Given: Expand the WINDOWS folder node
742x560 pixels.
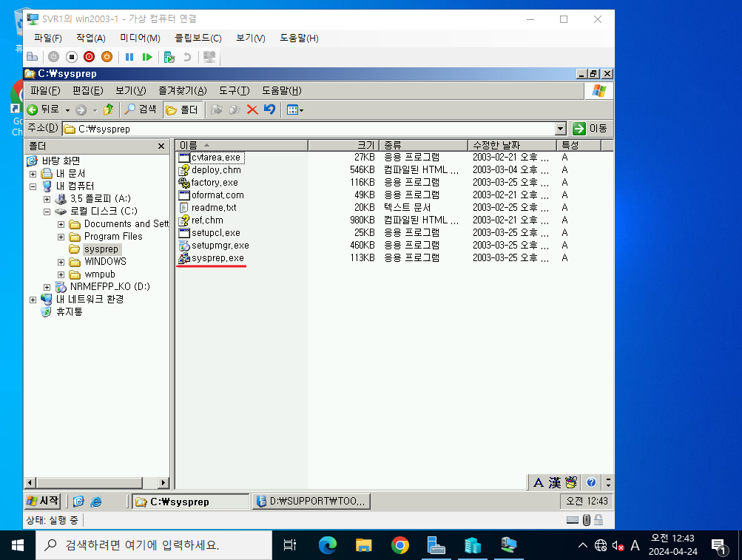Looking at the screenshot, I should 61,262.
